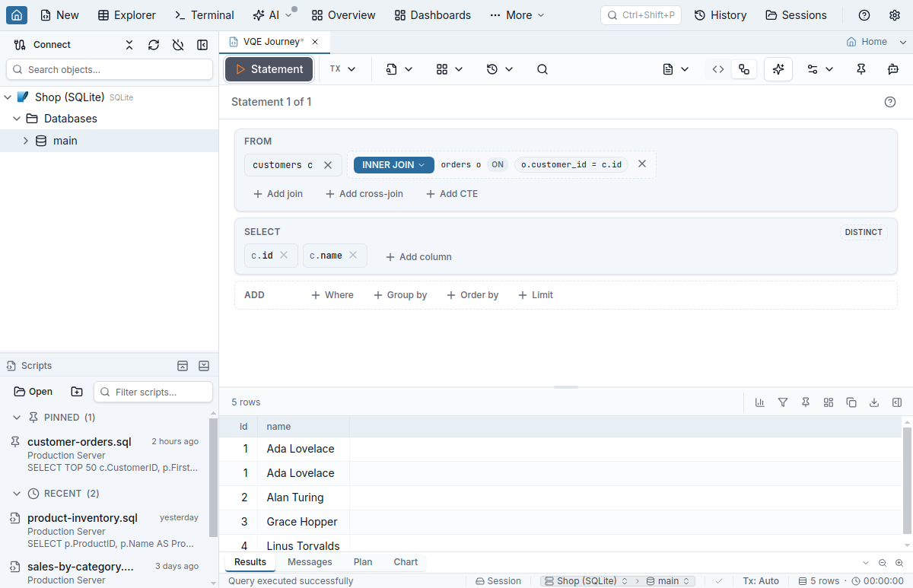This screenshot has width=913, height=588.
Task: Toggle the ON join condition badge
Action: pyautogui.click(x=498, y=164)
